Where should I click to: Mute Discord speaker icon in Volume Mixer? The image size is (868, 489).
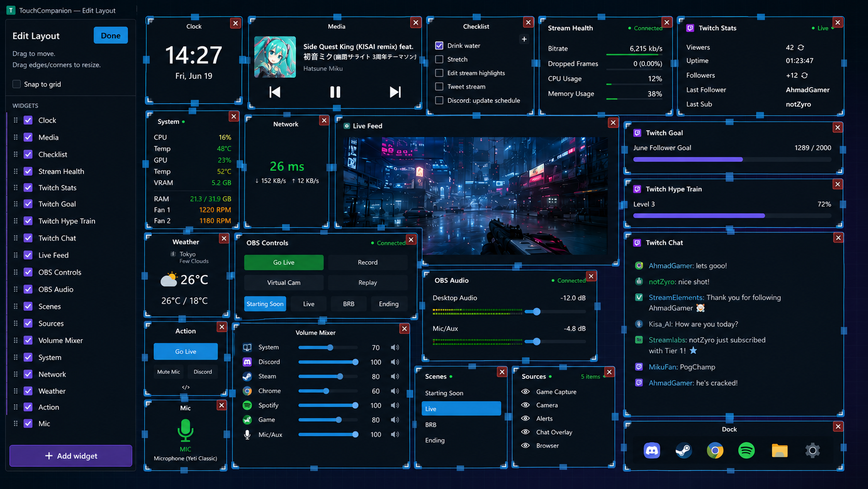click(395, 362)
